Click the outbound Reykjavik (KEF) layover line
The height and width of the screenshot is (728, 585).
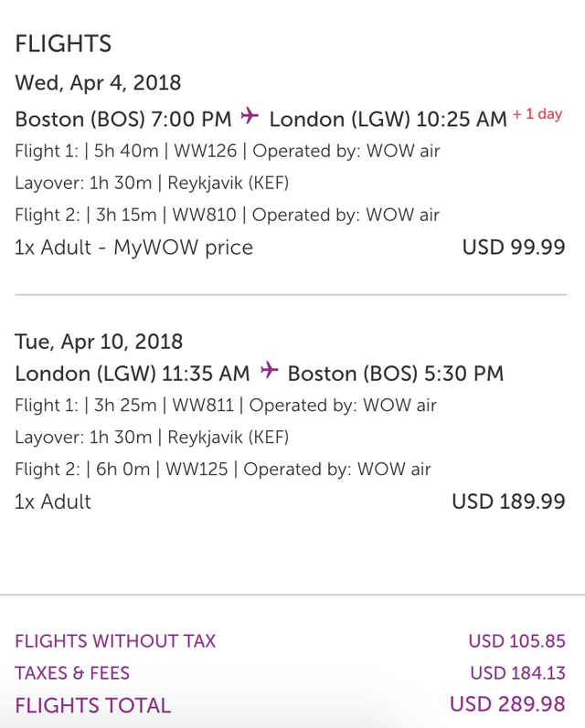(x=152, y=183)
